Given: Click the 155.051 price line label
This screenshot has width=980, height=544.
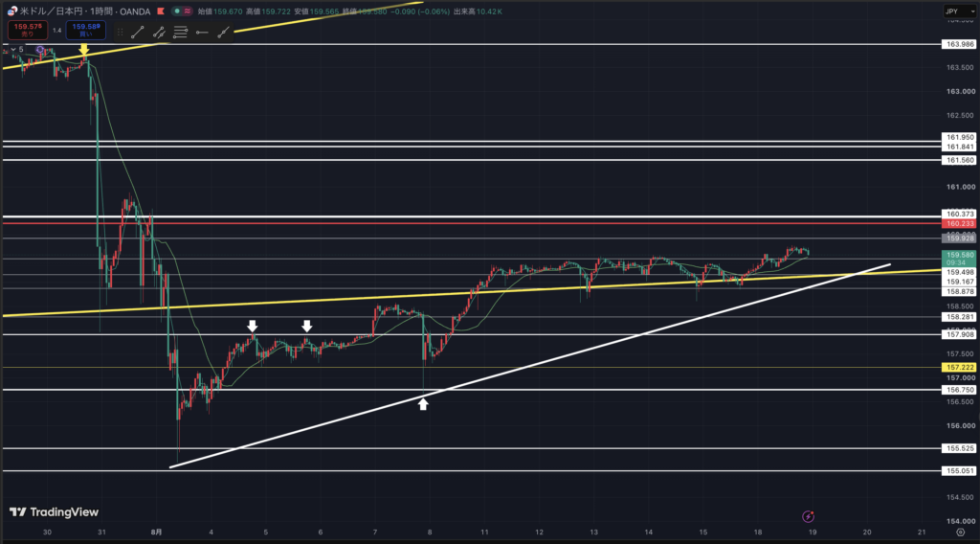Looking at the screenshot, I should [x=959, y=471].
